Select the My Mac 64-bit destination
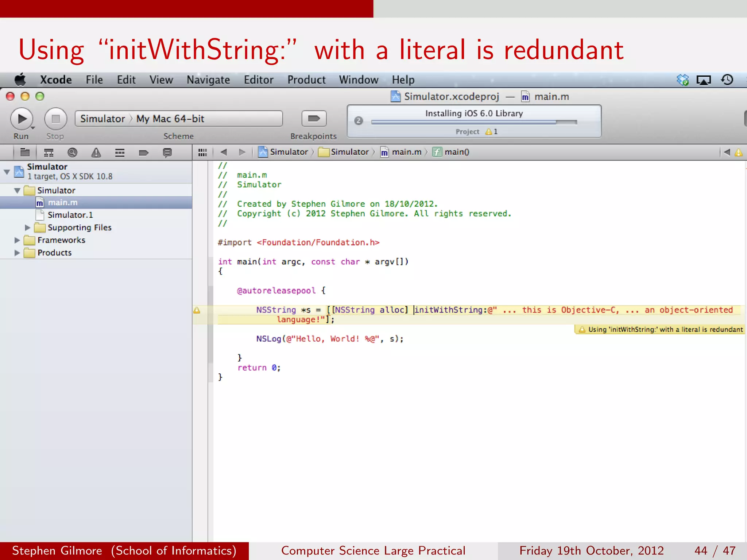This screenshot has height=560, width=747. [170, 119]
